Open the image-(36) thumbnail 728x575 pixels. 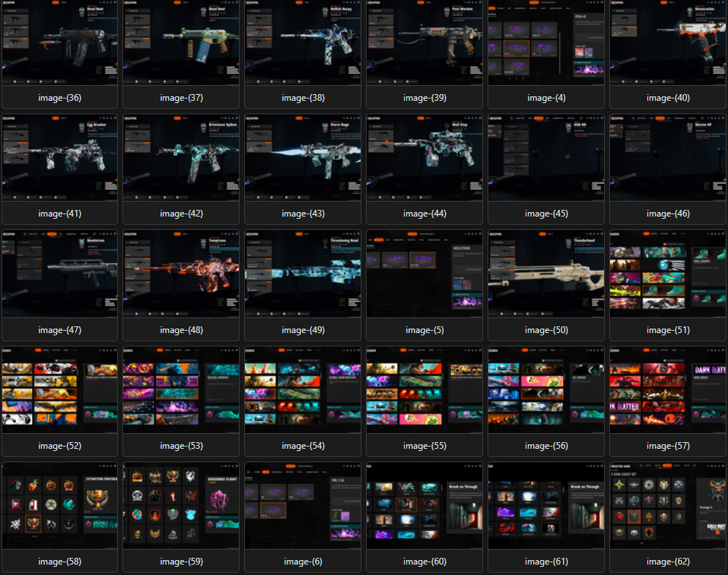60,43
